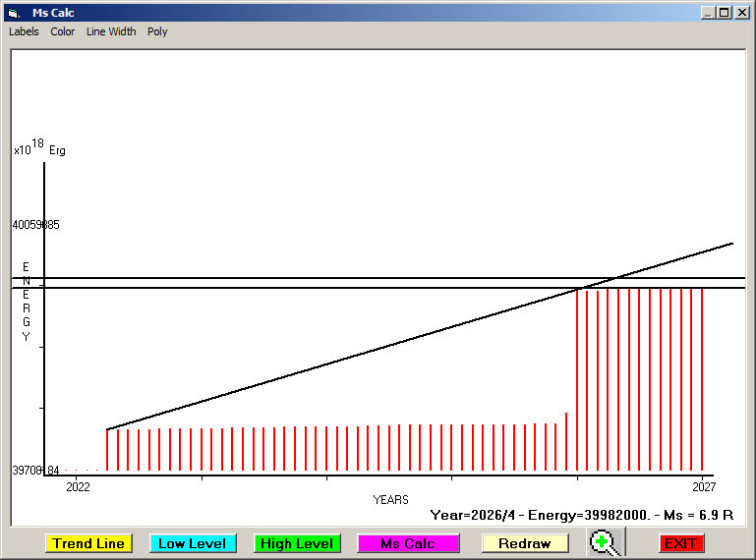Click the 2022 label on the year axis
This screenshot has height=560, width=756.
click(x=78, y=487)
